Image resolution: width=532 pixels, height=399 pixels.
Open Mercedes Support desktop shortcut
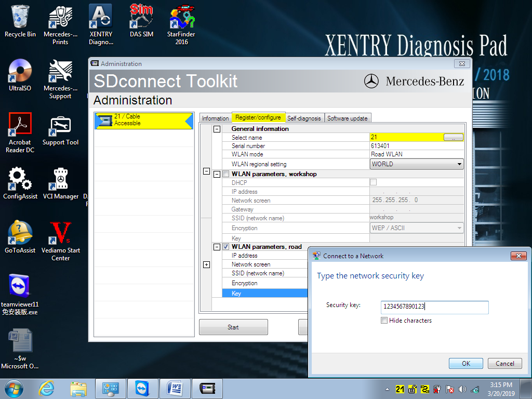coord(60,79)
